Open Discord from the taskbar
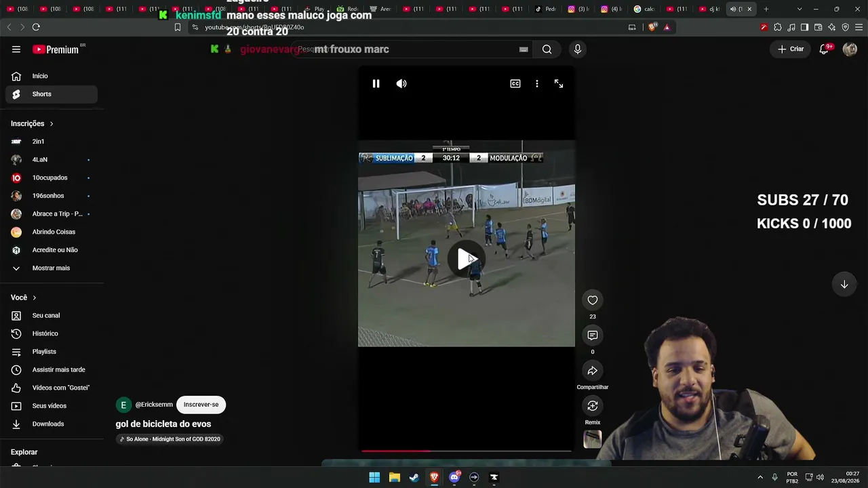868x488 pixels. pos(454,477)
